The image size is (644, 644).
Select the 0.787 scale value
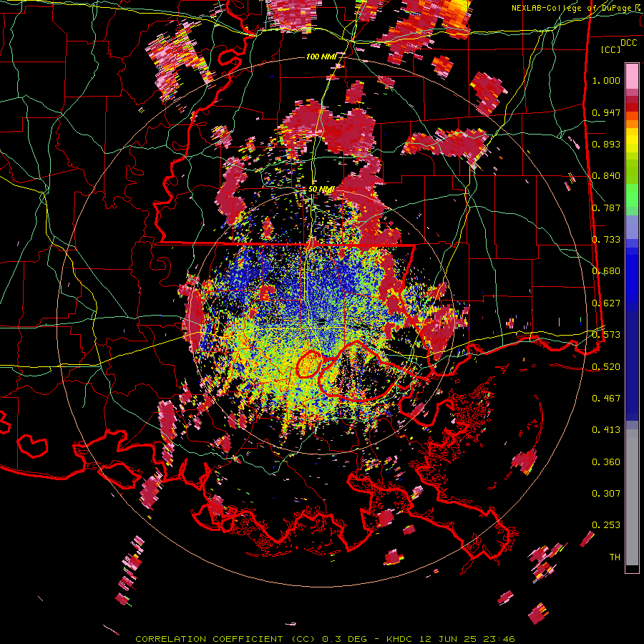pyautogui.click(x=606, y=208)
